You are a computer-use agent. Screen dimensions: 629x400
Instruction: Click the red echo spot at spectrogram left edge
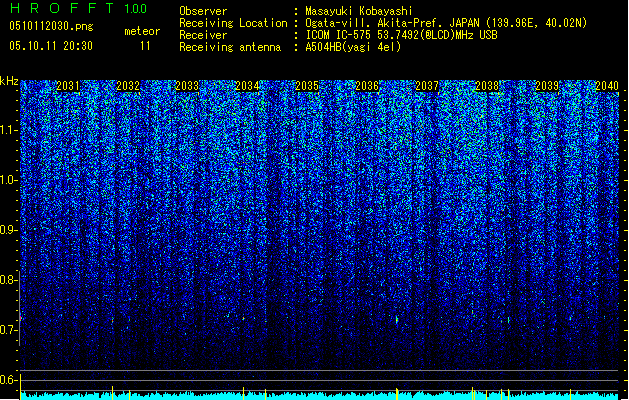[20, 318]
